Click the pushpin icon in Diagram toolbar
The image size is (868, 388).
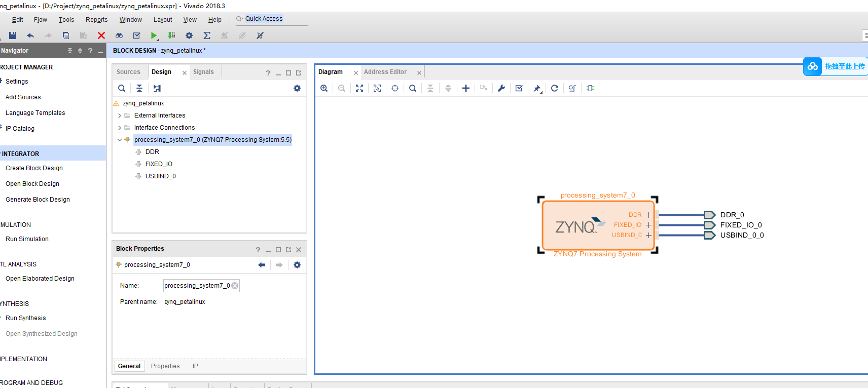point(537,89)
